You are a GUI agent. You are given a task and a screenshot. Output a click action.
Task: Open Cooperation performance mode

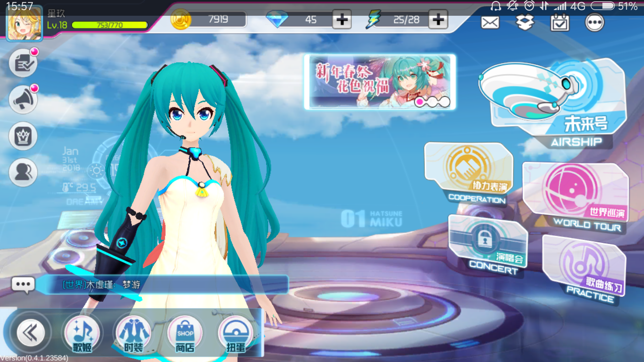[469, 173]
